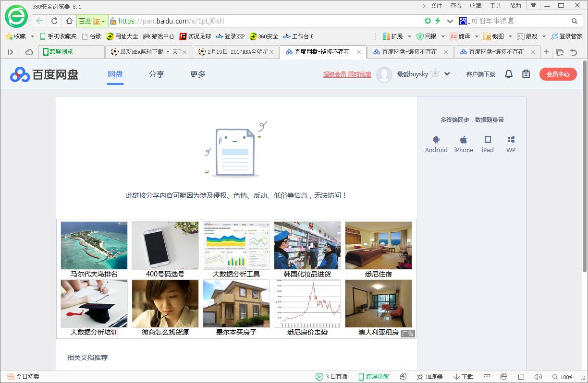Open the 超级会员 限时优惠 link
The image size is (588, 383).
coord(347,74)
